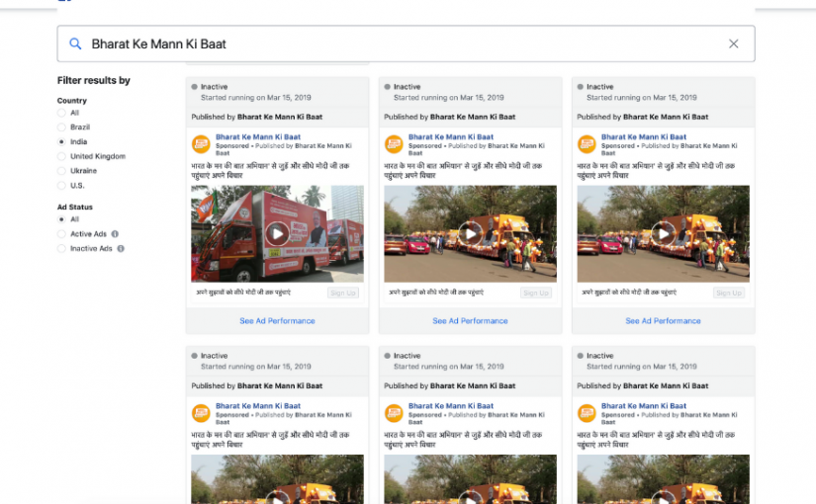Screen dimensions: 816x504
Task: Choose United Kingdom country filter
Action: (x=61, y=156)
